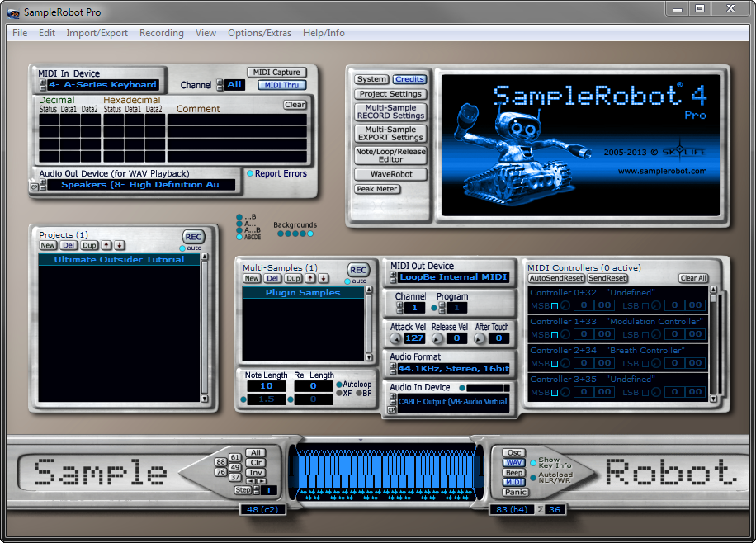The width and height of the screenshot is (756, 543).
Task: Clear the MIDI monitor list
Action: (x=295, y=105)
